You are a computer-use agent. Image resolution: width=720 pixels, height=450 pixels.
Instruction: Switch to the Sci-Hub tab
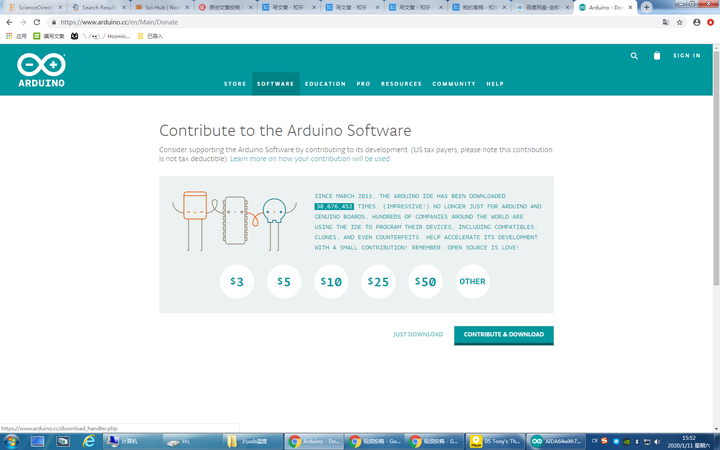pos(160,7)
